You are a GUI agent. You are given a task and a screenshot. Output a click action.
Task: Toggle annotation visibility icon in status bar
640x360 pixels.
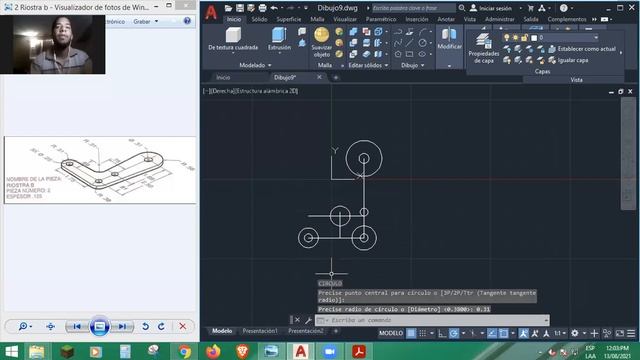[523, 333]
